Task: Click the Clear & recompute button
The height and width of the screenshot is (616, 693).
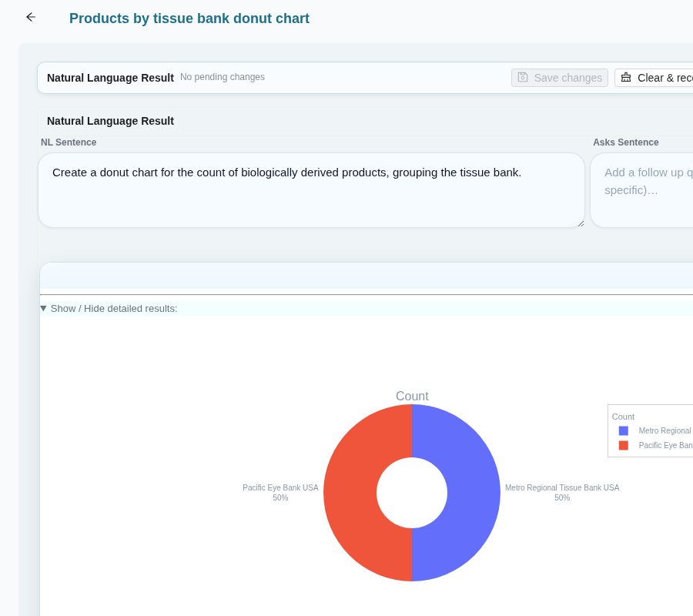Action: (654, 78)
